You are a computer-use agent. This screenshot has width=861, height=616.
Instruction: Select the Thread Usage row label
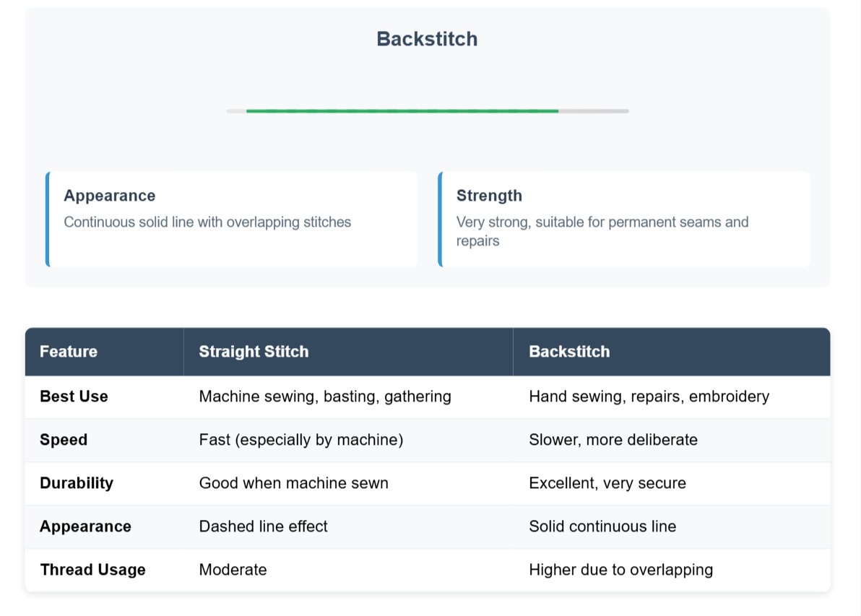(92, 570)
